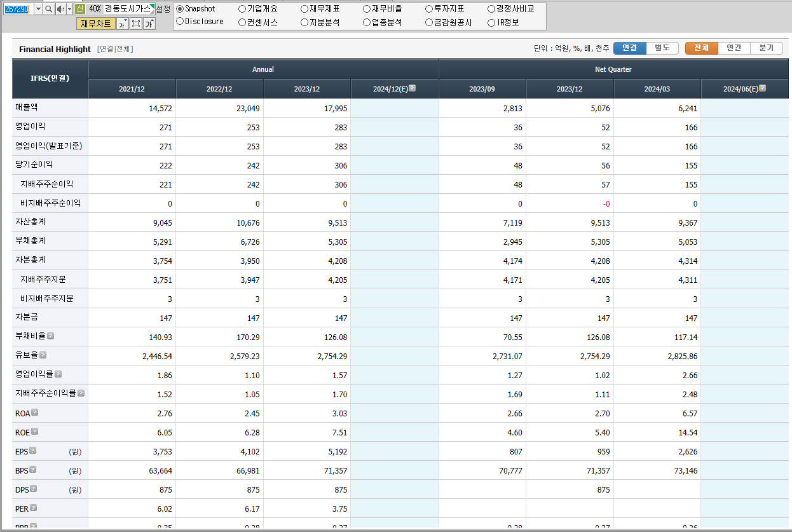Decrease font size with small 가 icon
The image size is (792, 532).
coord(122,24)
